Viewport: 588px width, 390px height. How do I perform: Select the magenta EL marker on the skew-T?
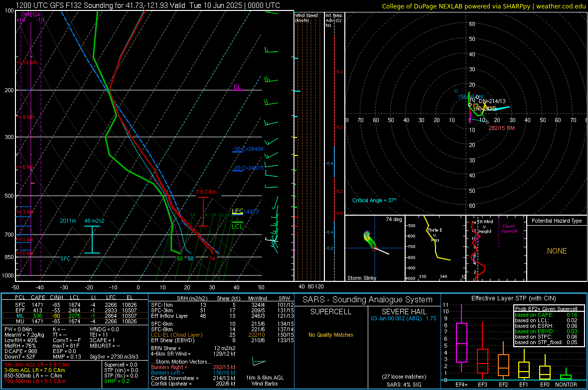(237, 87)
